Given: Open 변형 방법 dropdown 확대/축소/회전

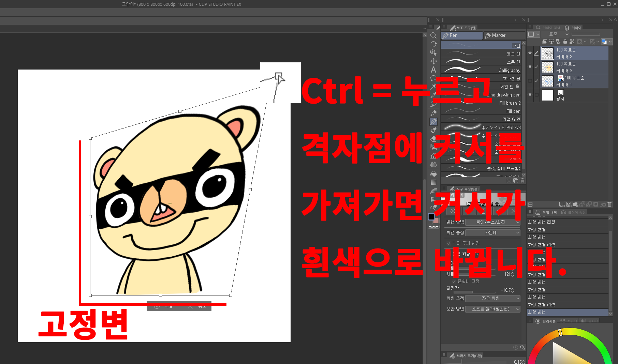Looking at the screenshot, I should [x=492, y=222].
